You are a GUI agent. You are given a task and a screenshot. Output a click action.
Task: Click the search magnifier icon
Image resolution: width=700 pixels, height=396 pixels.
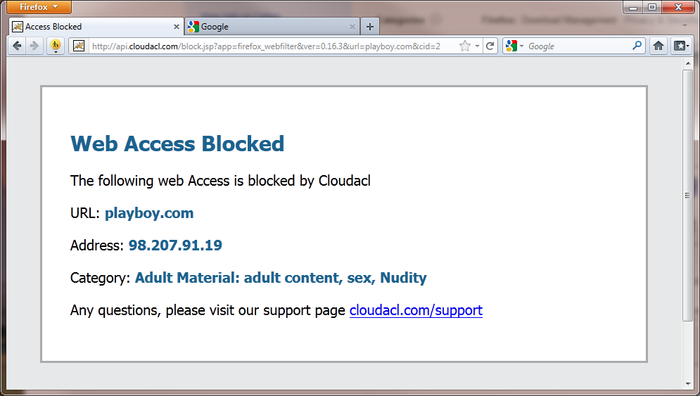[637, 46]
